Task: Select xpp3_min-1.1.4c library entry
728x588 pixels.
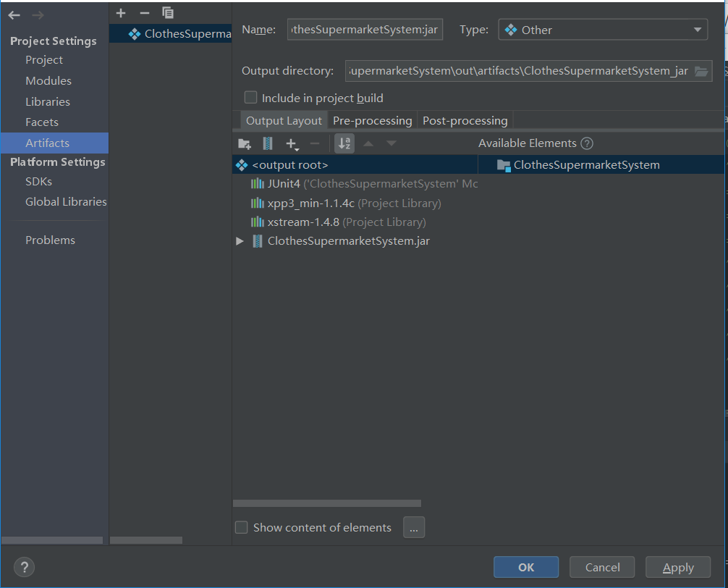Action: pos(346,203)
